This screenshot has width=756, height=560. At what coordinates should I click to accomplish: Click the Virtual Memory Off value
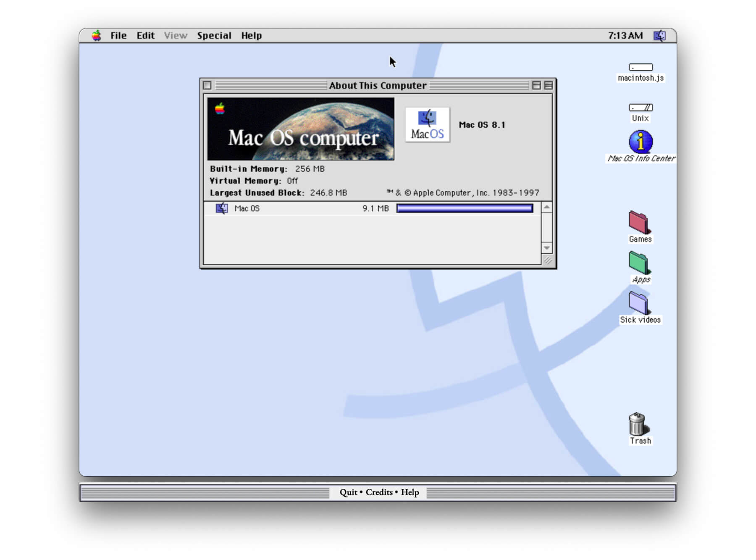click(x=292, y=181)
